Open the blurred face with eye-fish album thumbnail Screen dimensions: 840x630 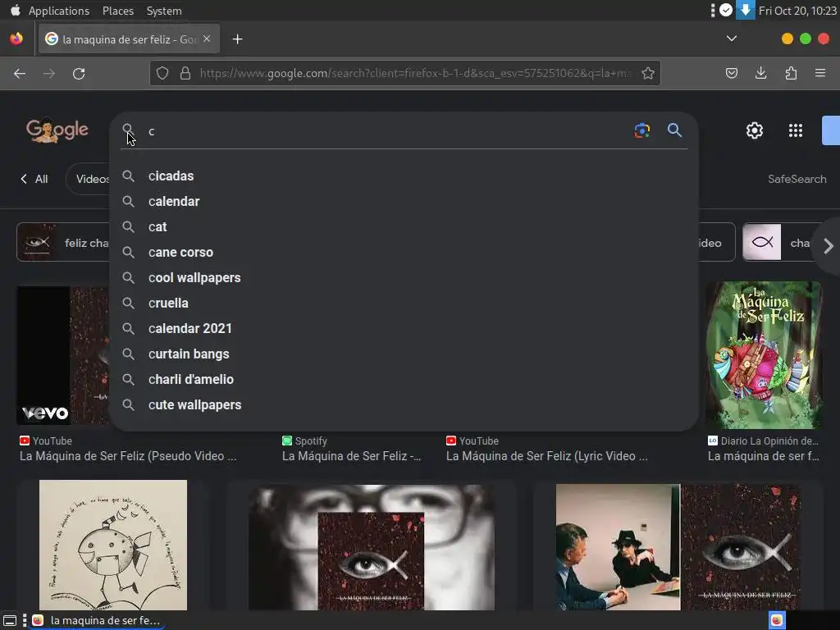click(x=372, y=547)
